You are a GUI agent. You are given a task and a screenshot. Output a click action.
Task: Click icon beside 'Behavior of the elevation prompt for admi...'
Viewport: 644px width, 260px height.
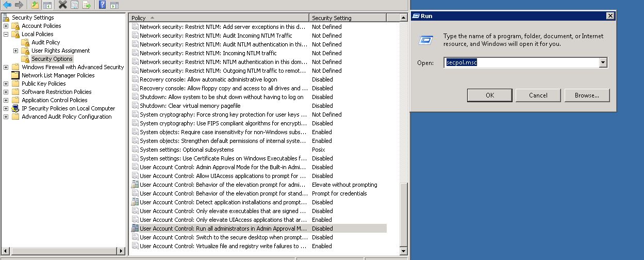pyautogui.click(x=135, y=185)
